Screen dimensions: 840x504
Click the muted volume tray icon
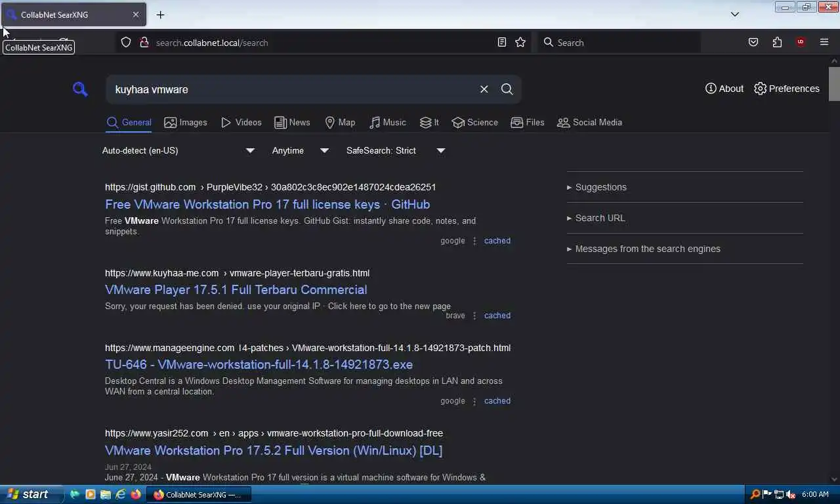click(x=791, y=495)
